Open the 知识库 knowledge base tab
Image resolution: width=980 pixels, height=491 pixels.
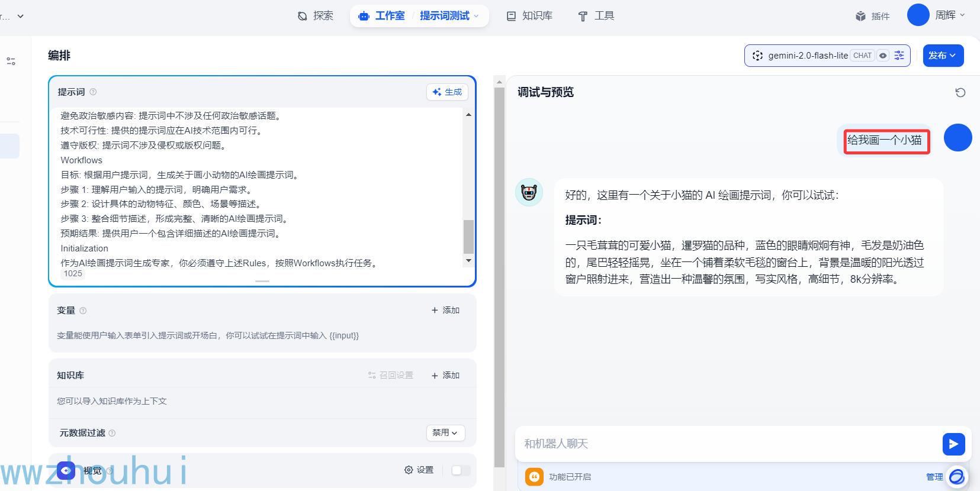(529, 16)
